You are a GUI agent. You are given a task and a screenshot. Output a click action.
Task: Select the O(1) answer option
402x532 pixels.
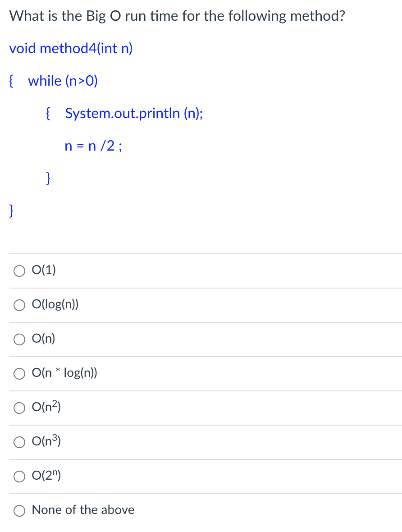click(19, 271)
